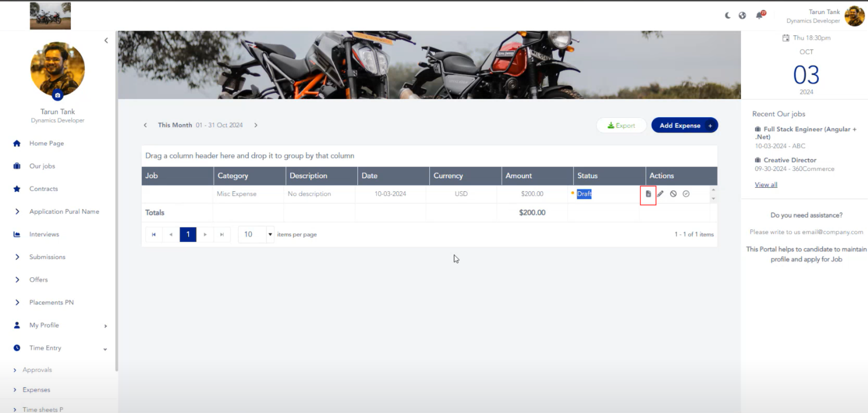Open Full Stack Engineer recent job
This screenshot has height=413, width=868.
[x=806, y=133]
